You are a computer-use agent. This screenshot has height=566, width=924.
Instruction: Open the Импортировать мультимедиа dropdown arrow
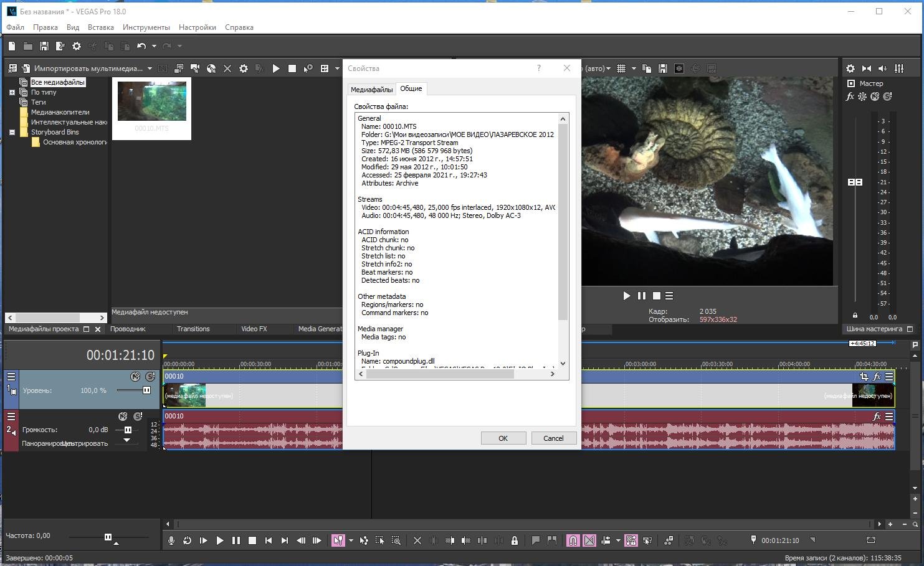click(150, 68)
